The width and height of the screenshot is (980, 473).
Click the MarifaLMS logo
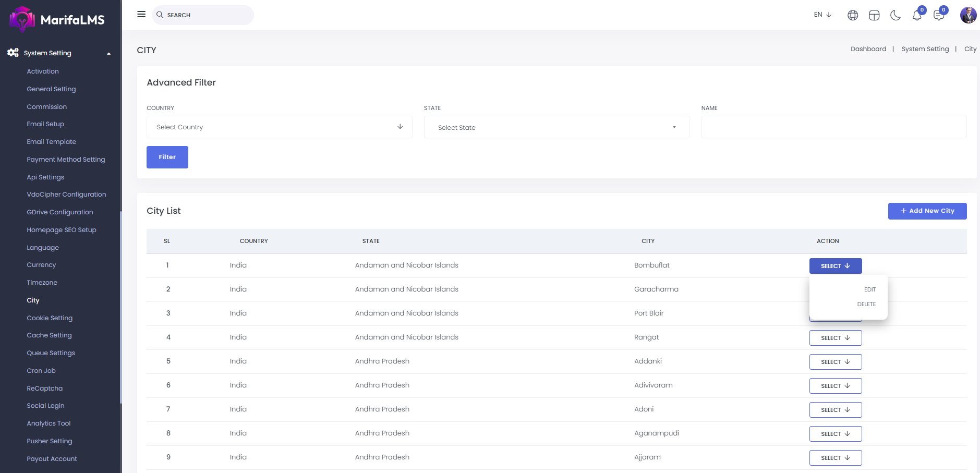(x=57, y=20)
